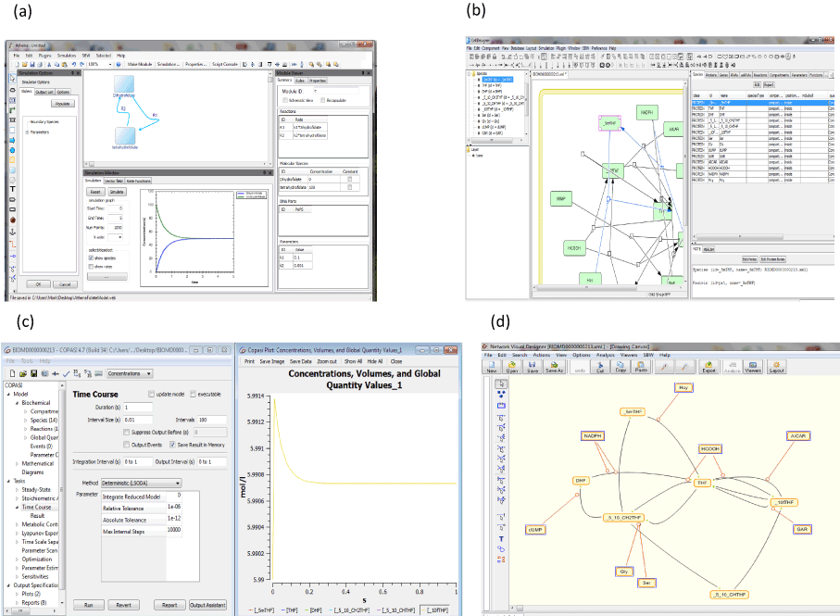Click open folder icon in COPASI toolbar
The width and height of the screenshot is (840, 616).
[23, 373]
